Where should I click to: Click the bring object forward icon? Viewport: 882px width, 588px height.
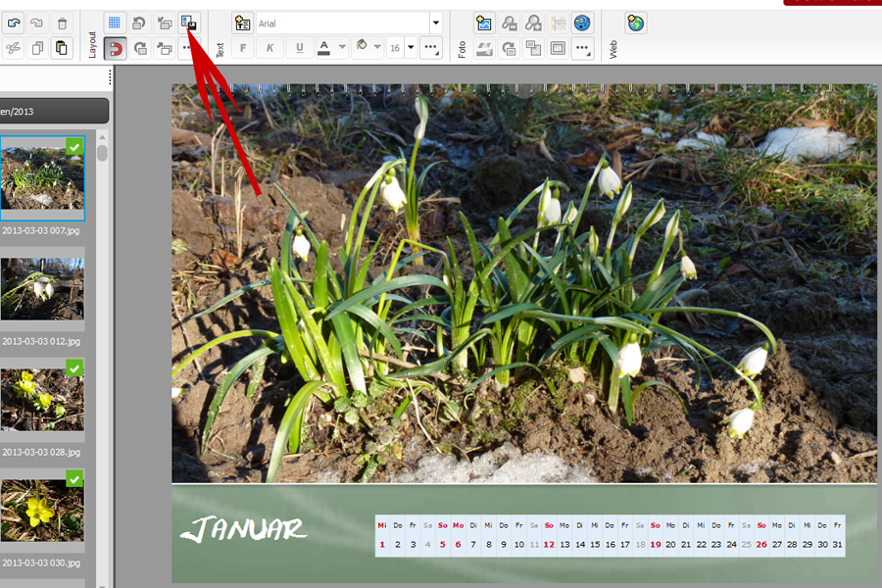click(165, 48)
